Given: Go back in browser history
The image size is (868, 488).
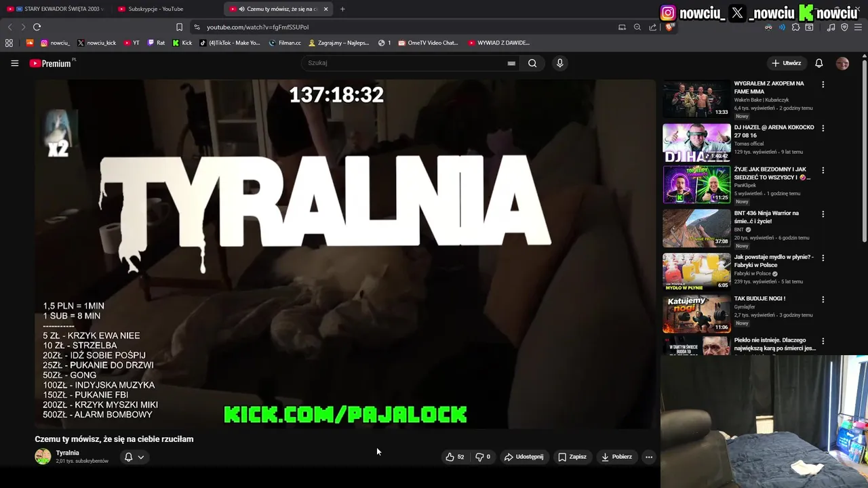Looking at the screenshot, I should (9, 27).
